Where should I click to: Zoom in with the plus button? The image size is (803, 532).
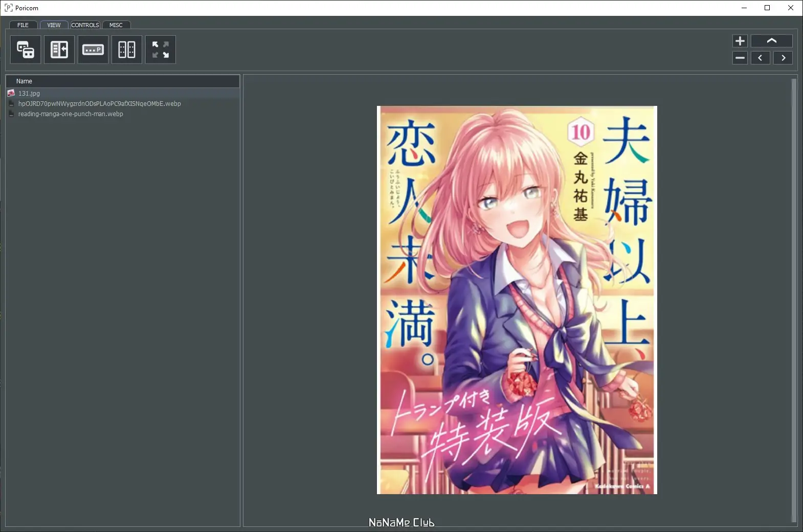tap(740, 41)
